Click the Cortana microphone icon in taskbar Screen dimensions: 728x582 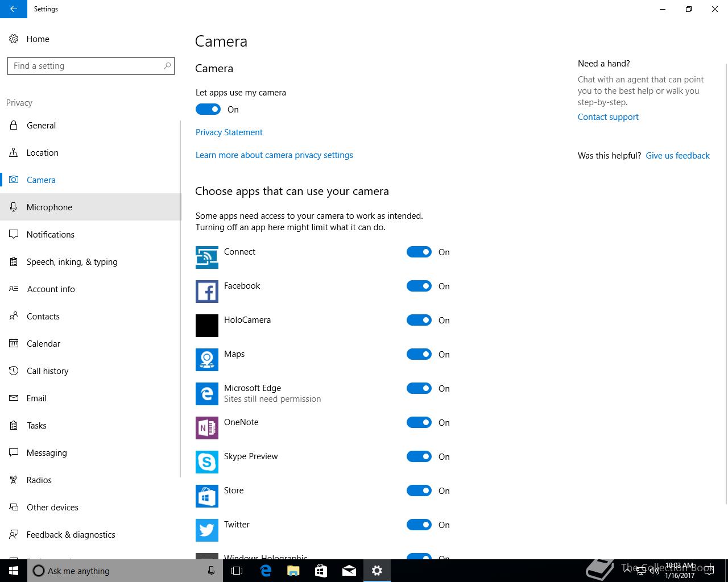pyautogui.click(x=211, y=571)
